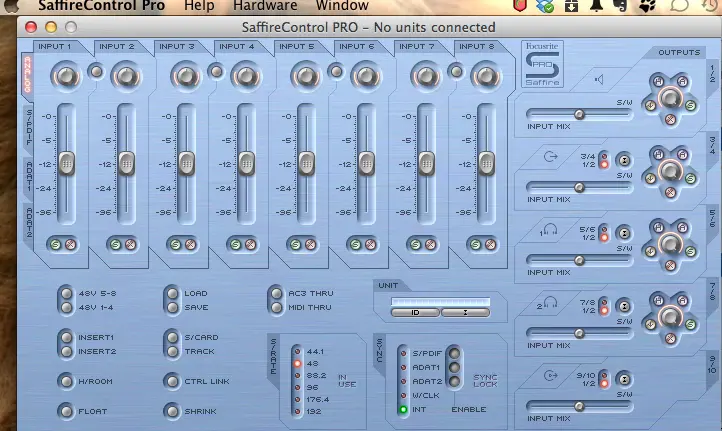Screen dimensions: 722x431
Task: Mute Input 4 channel
Action: (250, 245)
